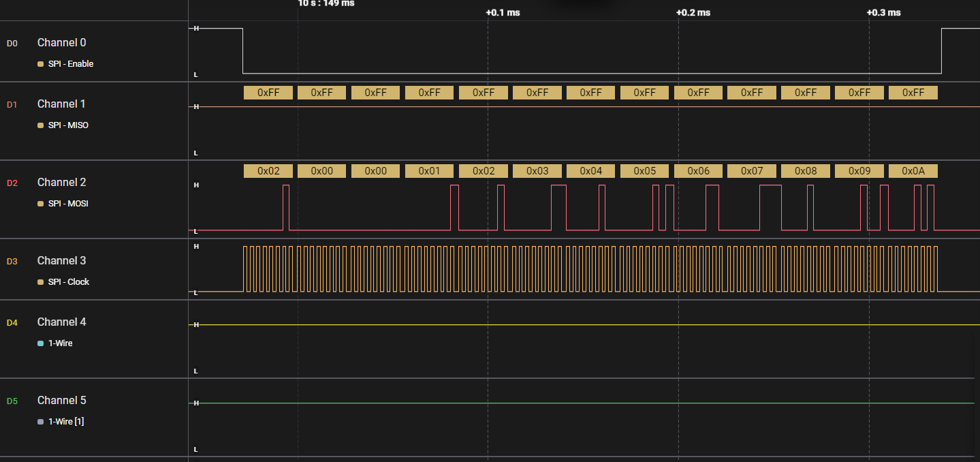
Task: Select the decoded MOSI byte 0x03
Action: coord(537,171)
